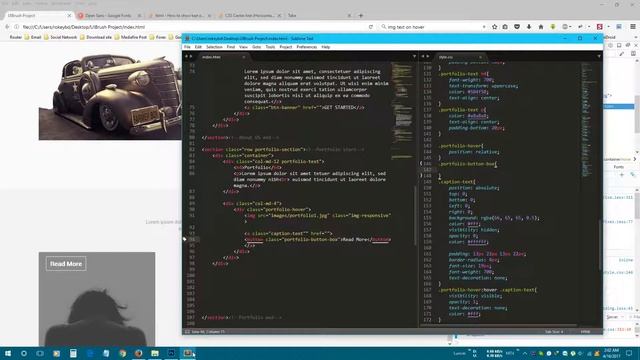Screen dimensions: 640x360
Task: Open Photoshop from the taskbar
Action: click(x=171, y=353)
